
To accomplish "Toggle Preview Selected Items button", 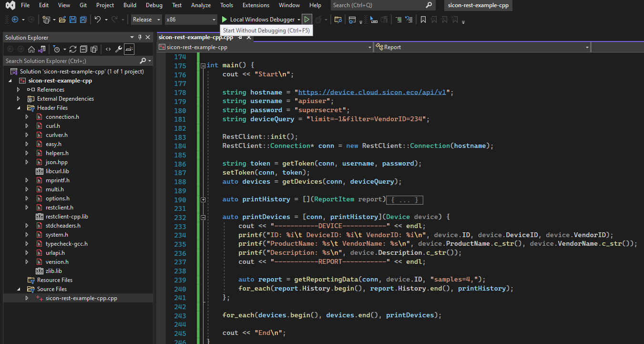I will tap(129, 49).
